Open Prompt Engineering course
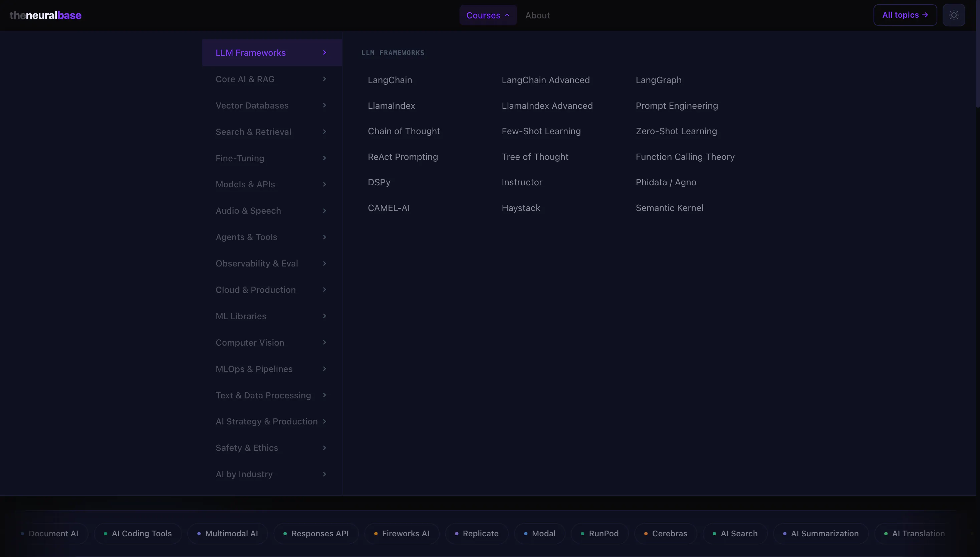The image size is (980, 557). (677, 106)
